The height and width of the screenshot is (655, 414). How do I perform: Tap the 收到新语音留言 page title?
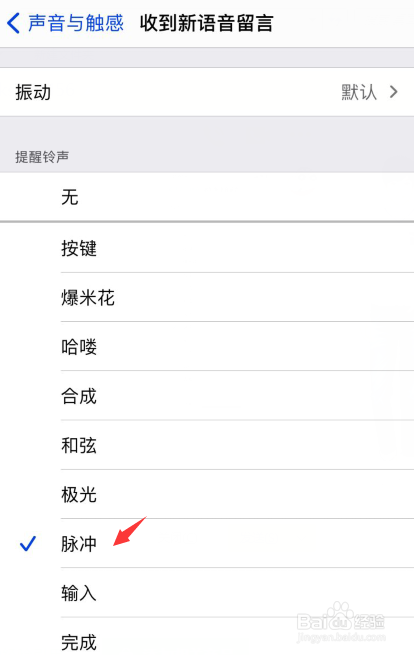pyautogui.click(x=206, y=23)
